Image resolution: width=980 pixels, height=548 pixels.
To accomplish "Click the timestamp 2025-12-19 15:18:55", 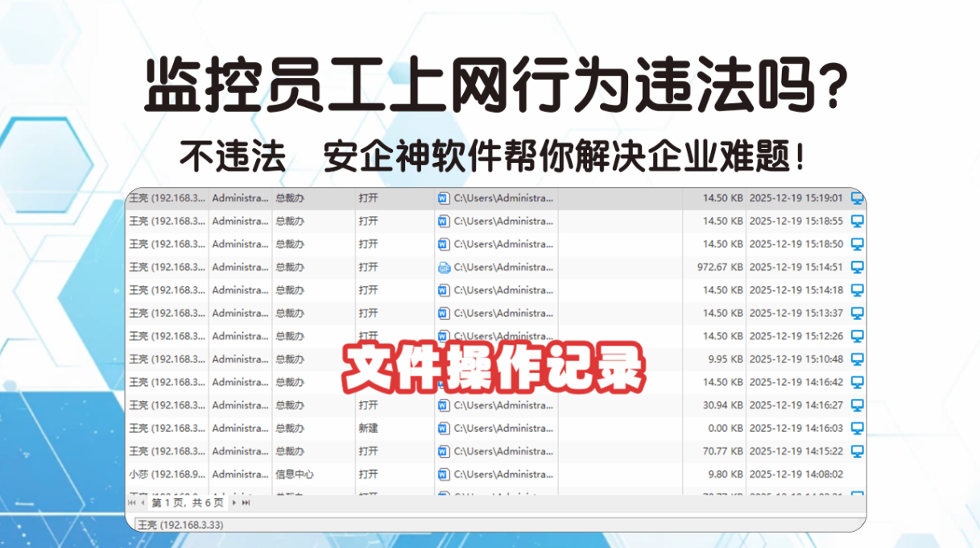I will (796, 221).
